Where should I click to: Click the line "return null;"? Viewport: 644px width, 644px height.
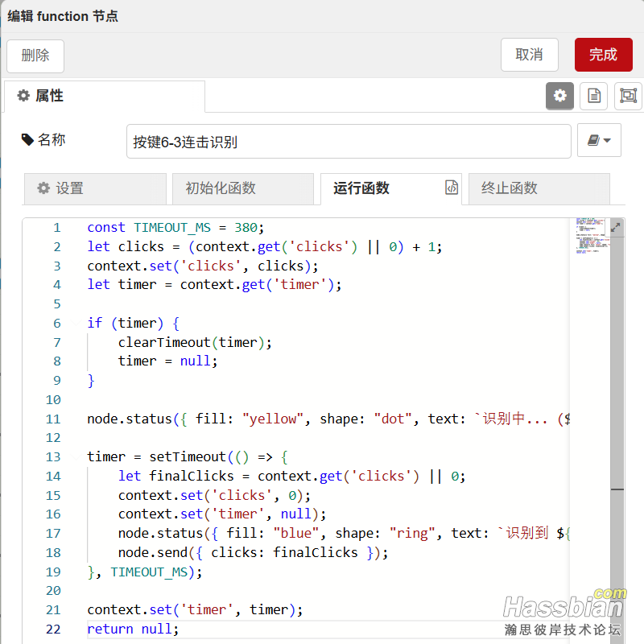click(133, 630)
